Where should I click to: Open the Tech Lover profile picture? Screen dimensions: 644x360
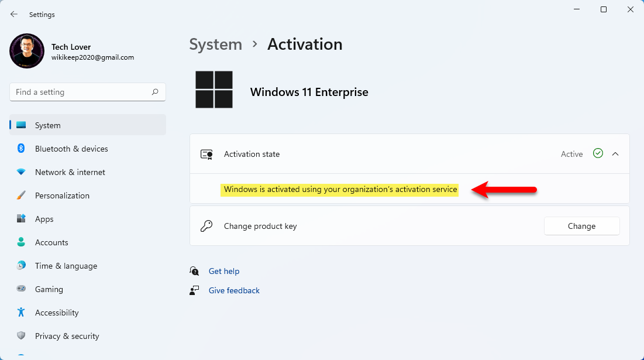27,51
